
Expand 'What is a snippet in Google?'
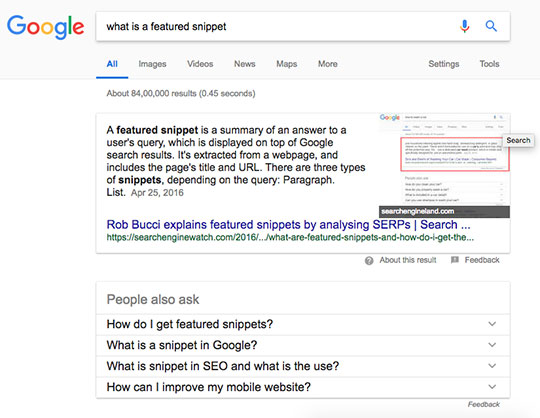point(303,345)
